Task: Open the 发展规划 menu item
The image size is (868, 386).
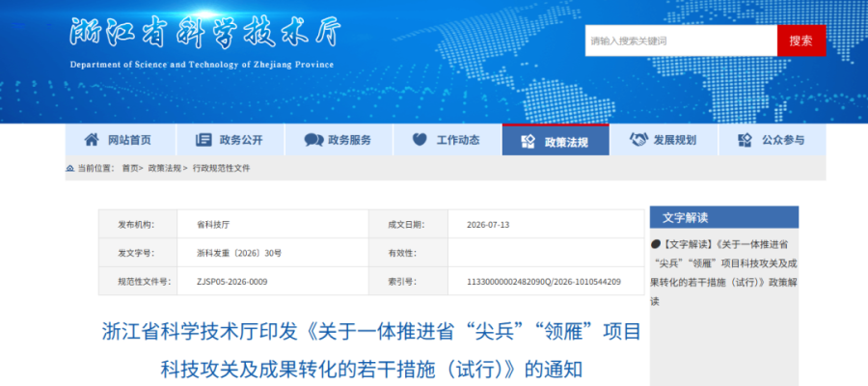Action: point(664,140)
